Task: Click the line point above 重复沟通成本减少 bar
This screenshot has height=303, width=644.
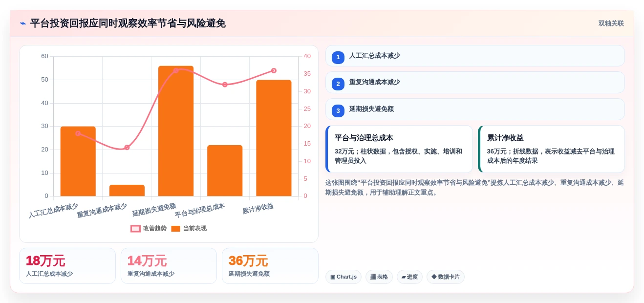Action: 127,148
